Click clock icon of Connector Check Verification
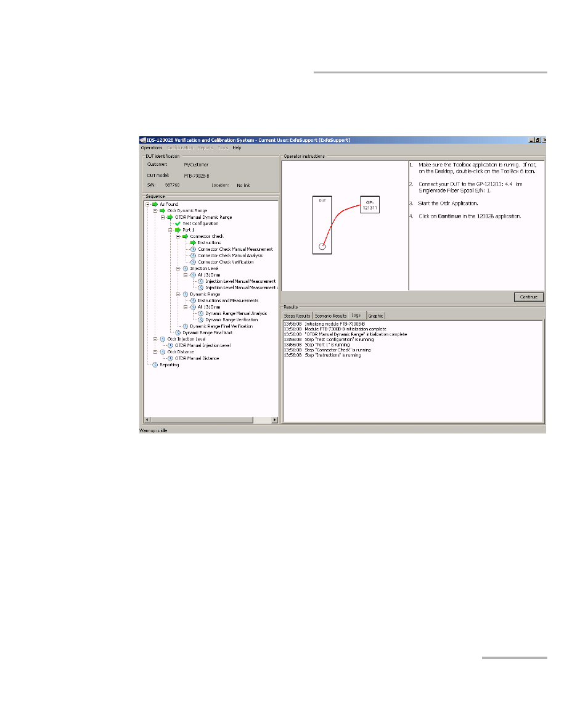Screen dimensions: 588x714 (193, 262)
